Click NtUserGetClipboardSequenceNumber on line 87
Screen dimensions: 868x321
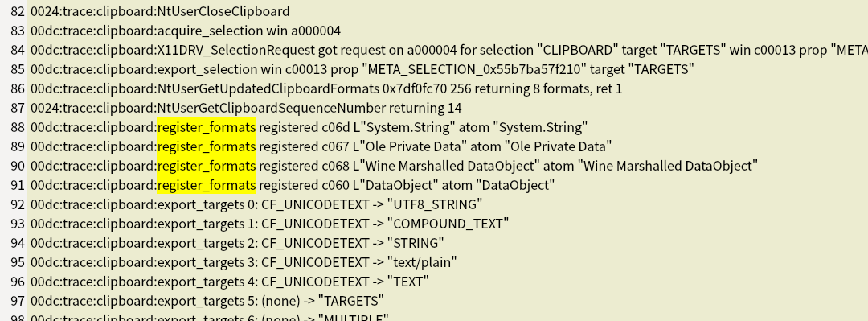[x=272, y=108]
